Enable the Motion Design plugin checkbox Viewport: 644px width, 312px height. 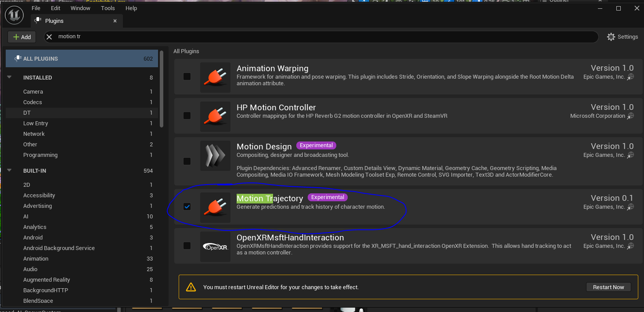pos(187,161)
